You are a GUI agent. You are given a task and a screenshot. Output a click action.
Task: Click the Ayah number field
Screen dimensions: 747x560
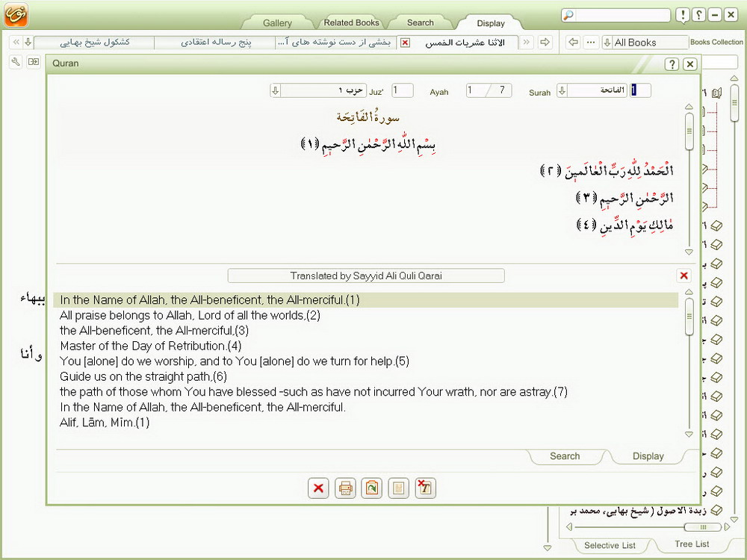coord(477,90)
